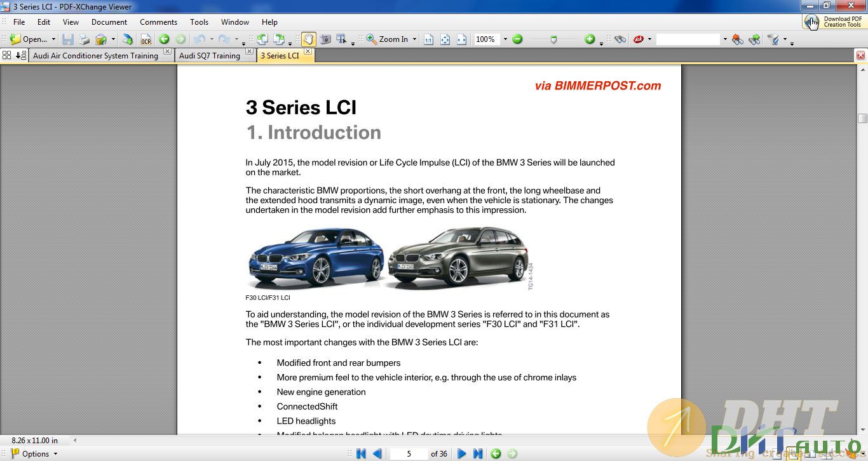
Task: Click the page number field showing 5
Action: (x=409, y=453)
